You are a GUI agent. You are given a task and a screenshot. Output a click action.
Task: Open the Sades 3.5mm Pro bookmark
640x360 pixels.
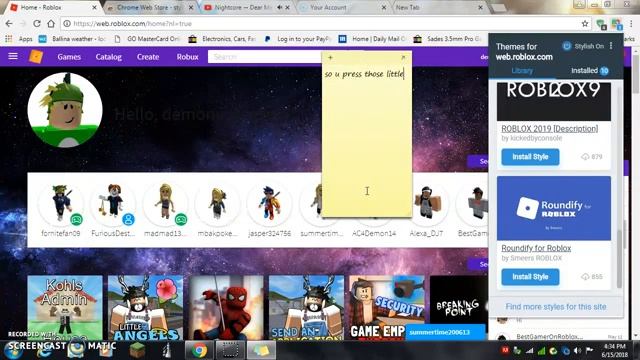pyautogui.click(x=448, y=39)
